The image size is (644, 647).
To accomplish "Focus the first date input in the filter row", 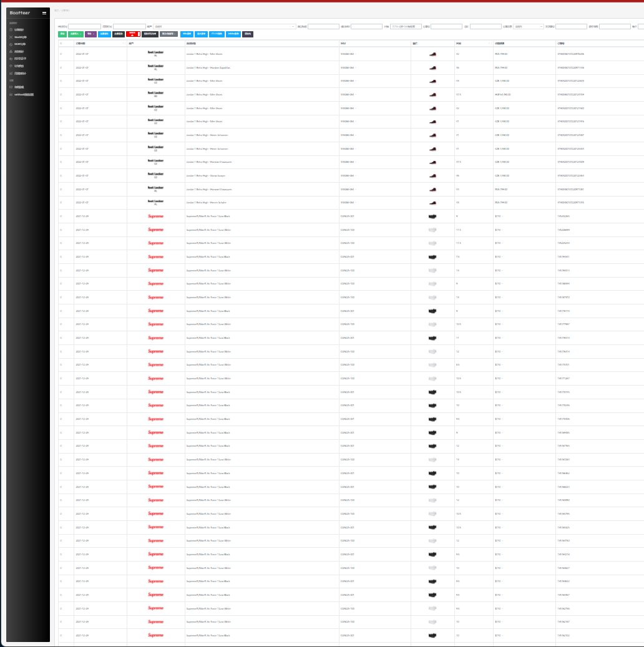I will click(84, 26).
